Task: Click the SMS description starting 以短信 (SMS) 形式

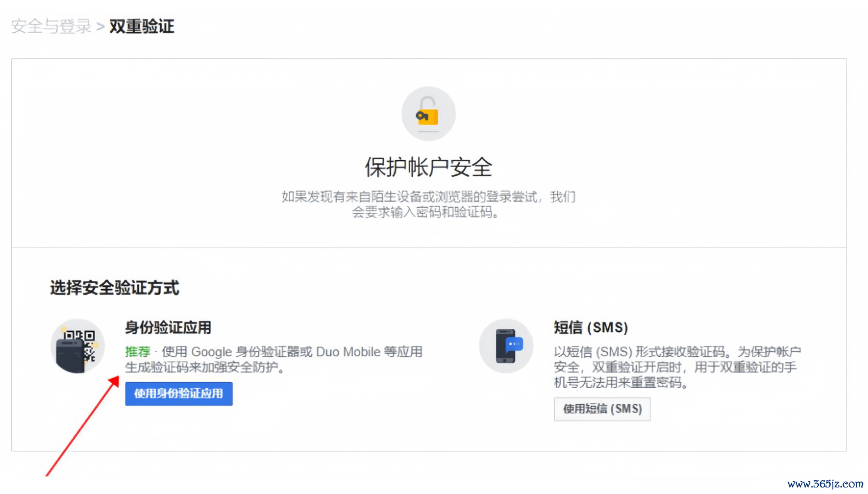Action: coord(677,368)
